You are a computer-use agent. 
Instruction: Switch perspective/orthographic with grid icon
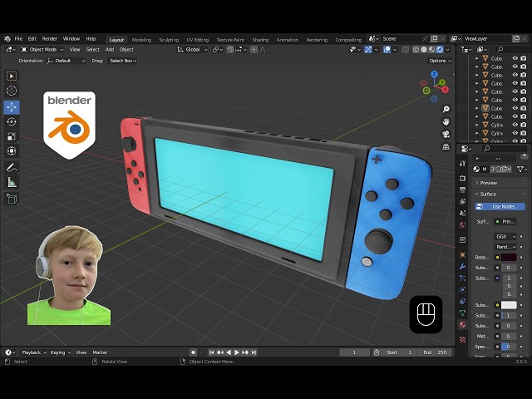point(446,147)
